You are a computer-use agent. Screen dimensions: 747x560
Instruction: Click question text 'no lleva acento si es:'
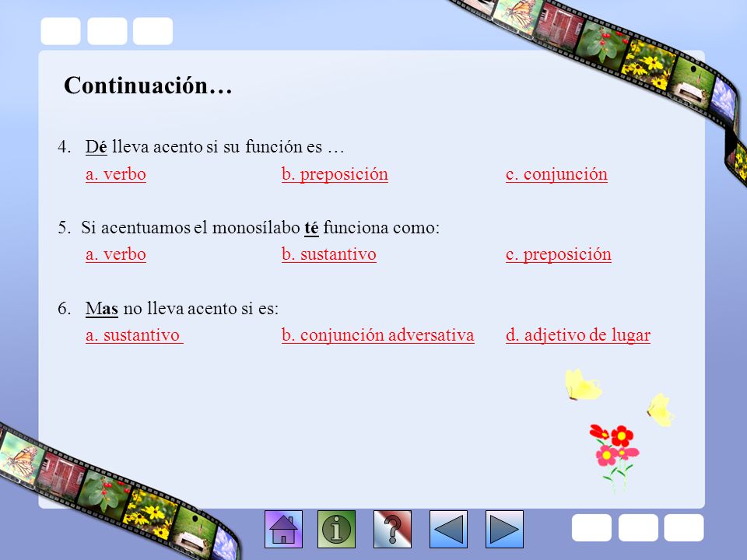pos(201,309)
